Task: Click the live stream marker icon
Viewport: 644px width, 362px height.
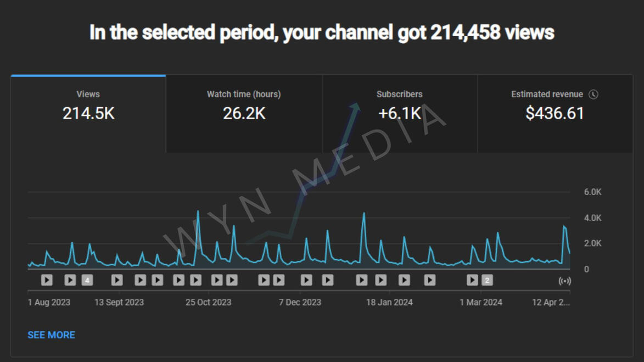Action: tap(564, 281)
